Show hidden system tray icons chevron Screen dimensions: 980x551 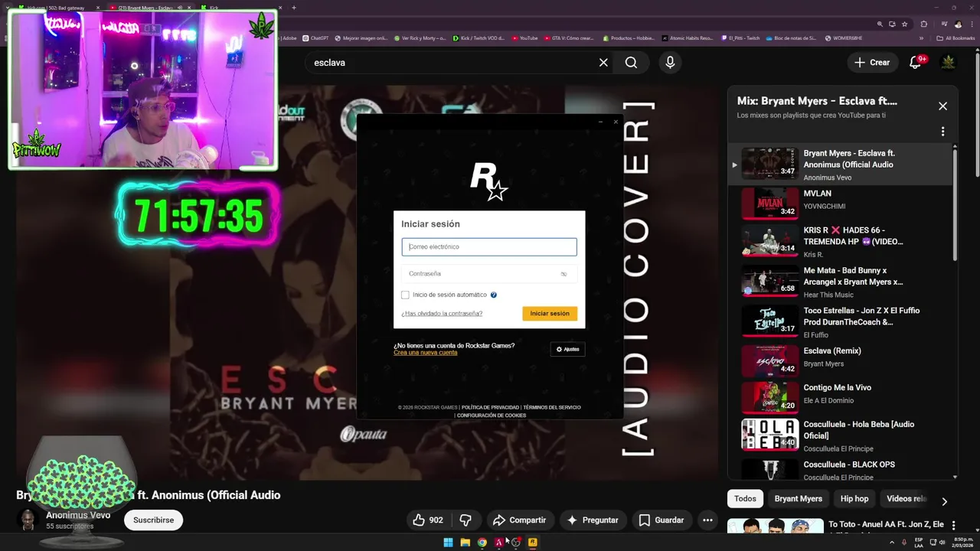tap(892, 543)
